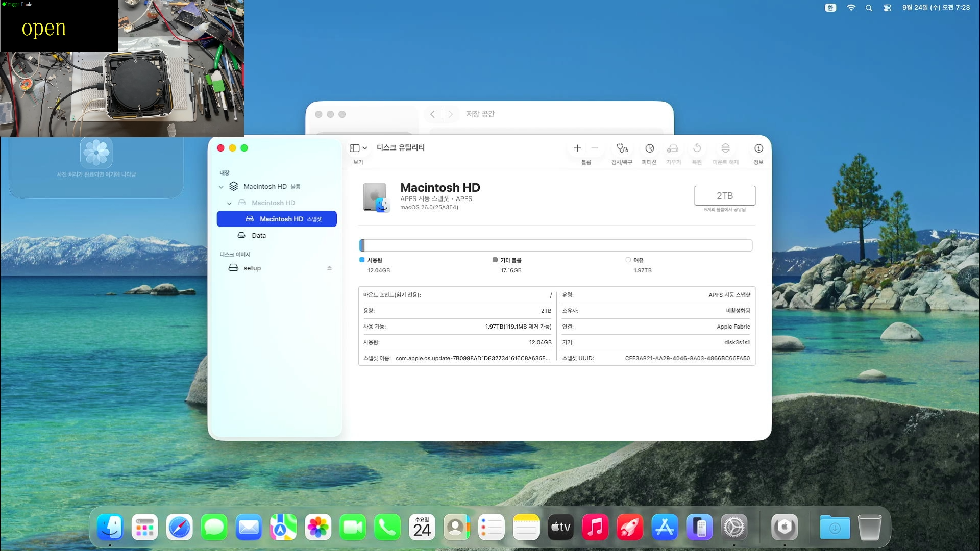Image resolution: width=980 pixels, height=551 pixels.
Task: Click the Add Volume plus button
Action: (577, 148)
